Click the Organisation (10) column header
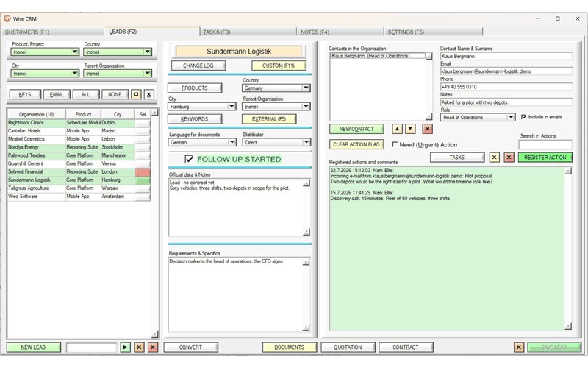 click(36, 114)
